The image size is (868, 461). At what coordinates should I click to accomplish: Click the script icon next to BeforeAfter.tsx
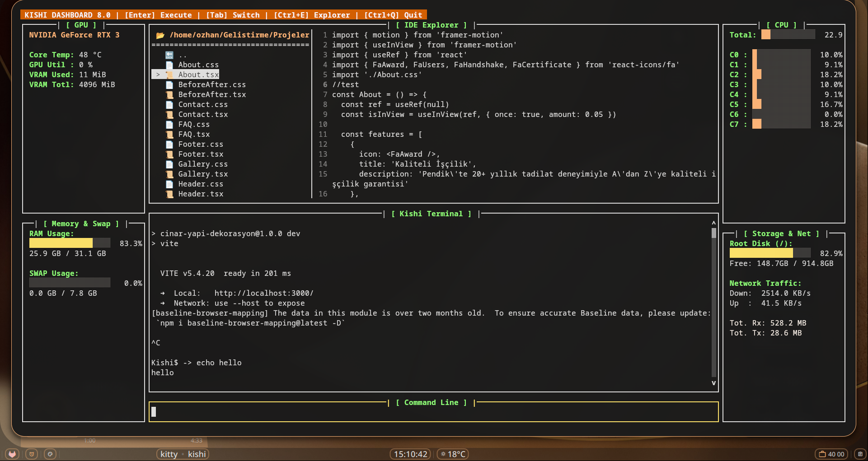pos(169,95)
